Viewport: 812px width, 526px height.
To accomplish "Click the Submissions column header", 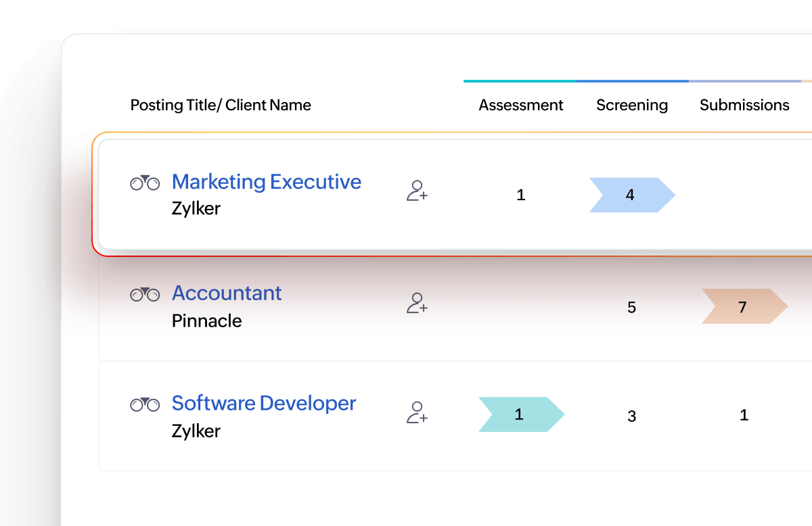I will tap(744, 105).
